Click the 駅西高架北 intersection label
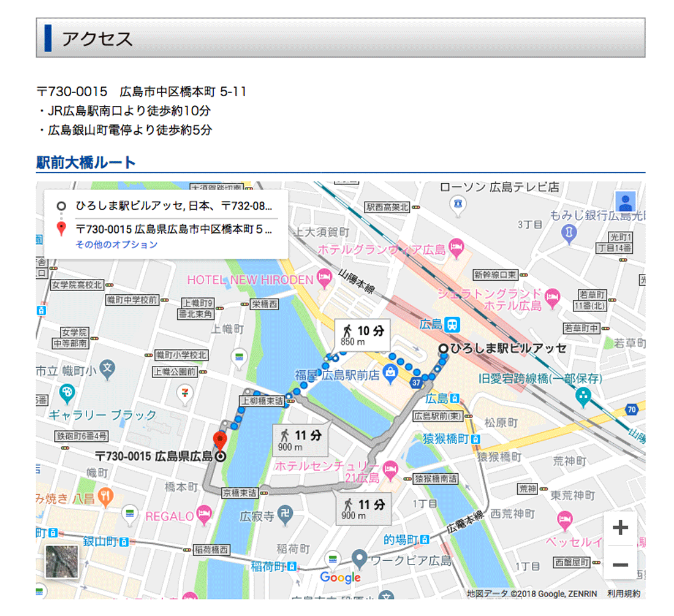The image size is (674, 616). click(x=387, y=207)
